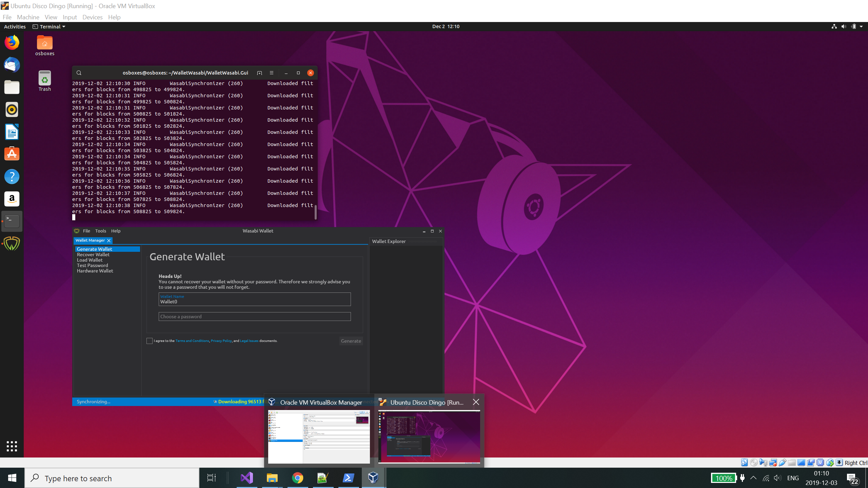Open Firefox from the Ubuntu dock
The width and height of the screenshot is (868, 488).
12,43
